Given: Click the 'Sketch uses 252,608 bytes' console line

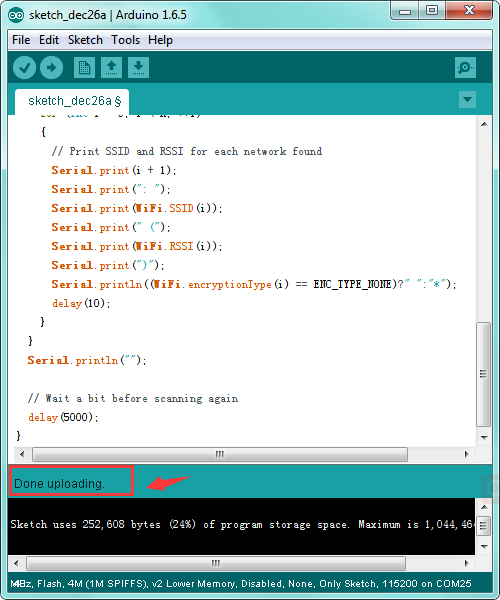Looking at the screenshot, I should (x=243, y=524).
